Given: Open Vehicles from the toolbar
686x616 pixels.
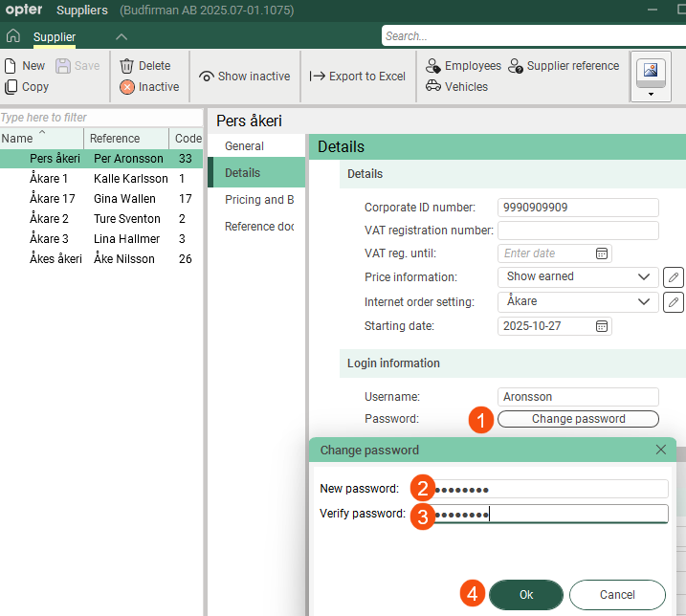Looking at the screenshot, I should [x=456, y=87].
